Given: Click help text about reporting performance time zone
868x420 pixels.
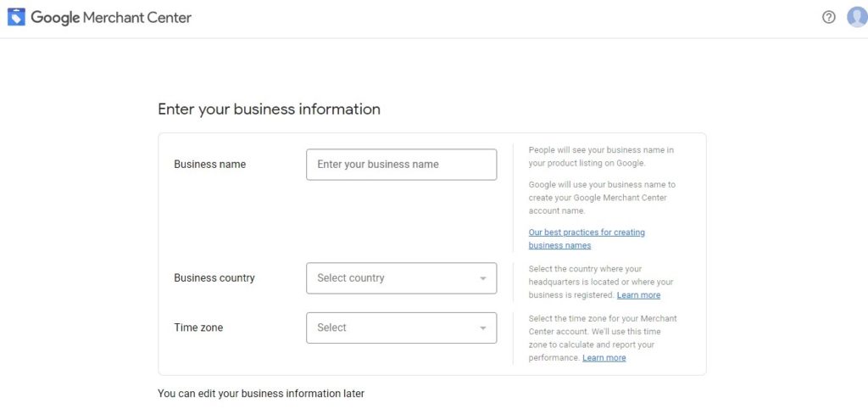Looking at the screenshot, I should click(x=603, y=338).
